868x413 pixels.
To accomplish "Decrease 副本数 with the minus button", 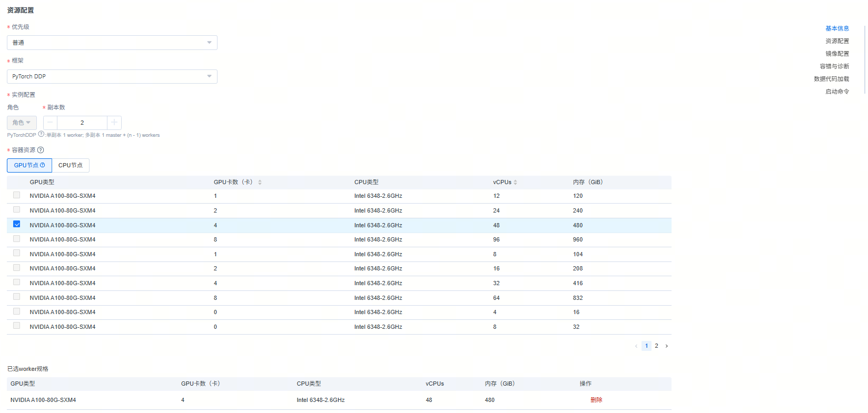I will pyautogui.click(x=50, y=123).
